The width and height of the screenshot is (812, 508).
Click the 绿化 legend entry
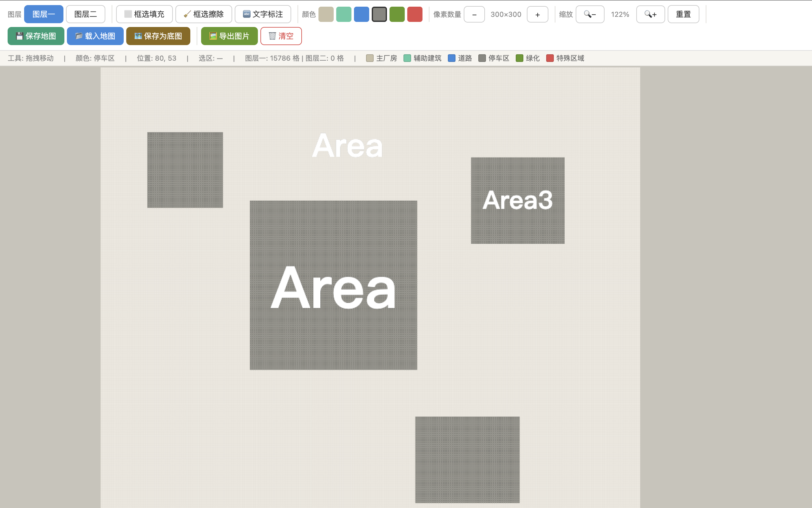point(528,58)
